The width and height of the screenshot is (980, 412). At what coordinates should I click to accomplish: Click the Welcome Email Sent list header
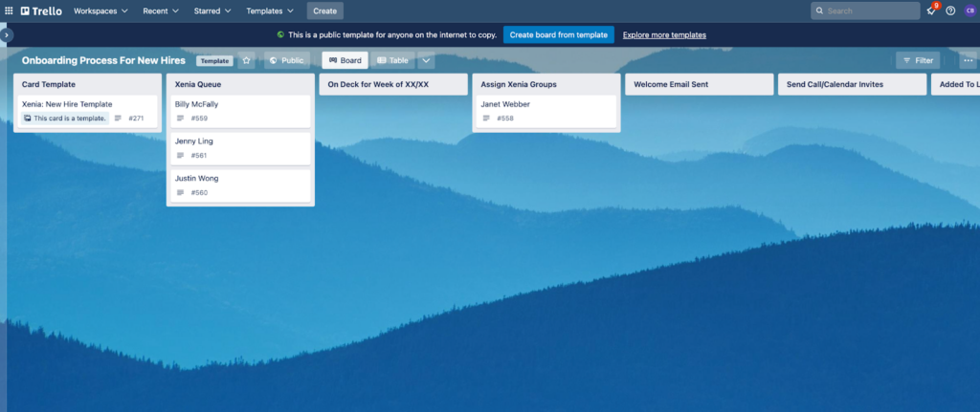click(x=671, y=84)
